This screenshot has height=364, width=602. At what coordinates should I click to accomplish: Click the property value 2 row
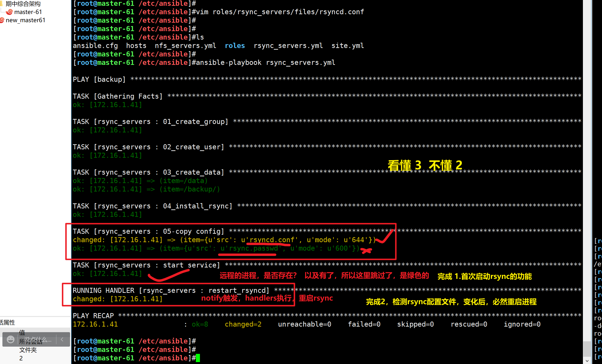click(21, 358)
